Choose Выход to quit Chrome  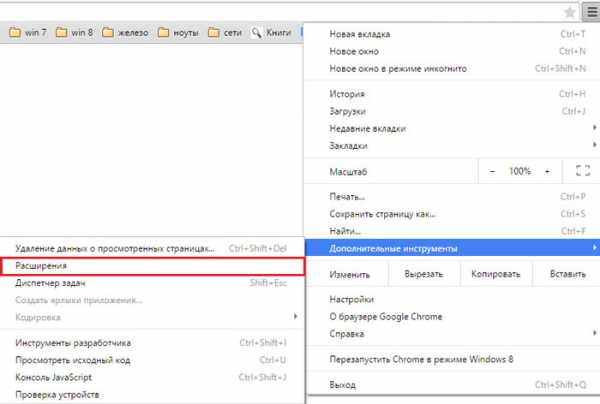click(452, 384)
